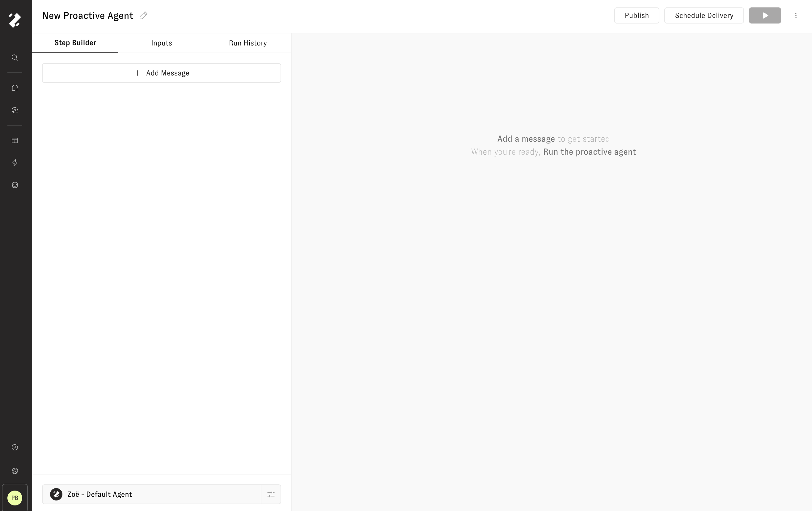
Task: Open the three-dot more options menu
Action: click(796, 15)
